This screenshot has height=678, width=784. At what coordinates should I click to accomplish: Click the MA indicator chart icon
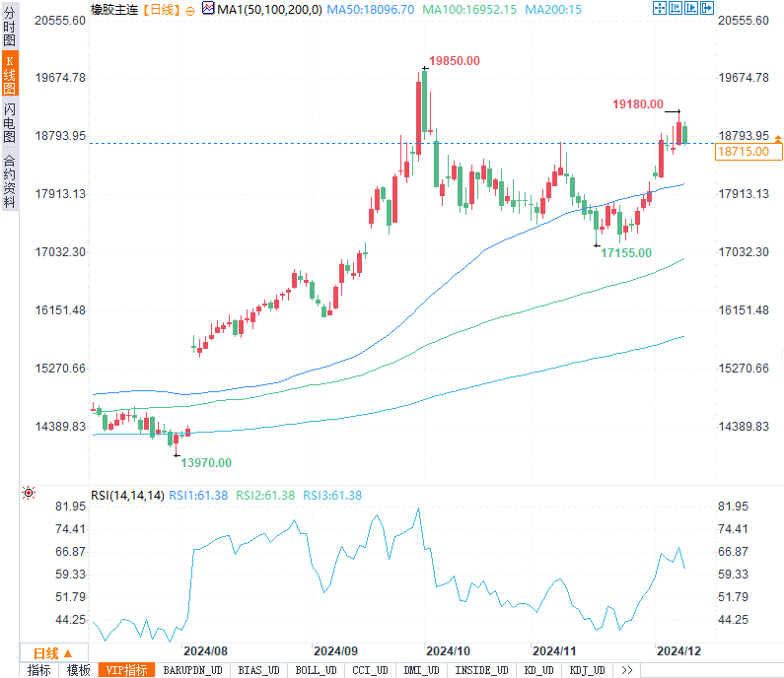tap(207, 9)
